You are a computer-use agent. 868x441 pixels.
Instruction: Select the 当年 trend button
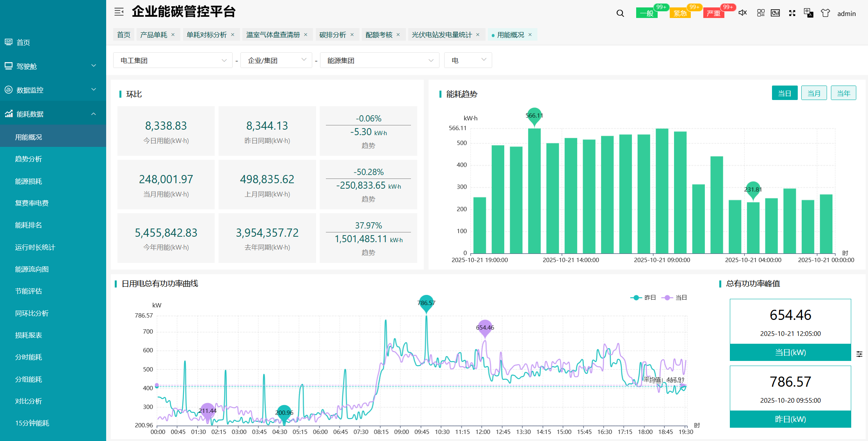coord(843,93)
